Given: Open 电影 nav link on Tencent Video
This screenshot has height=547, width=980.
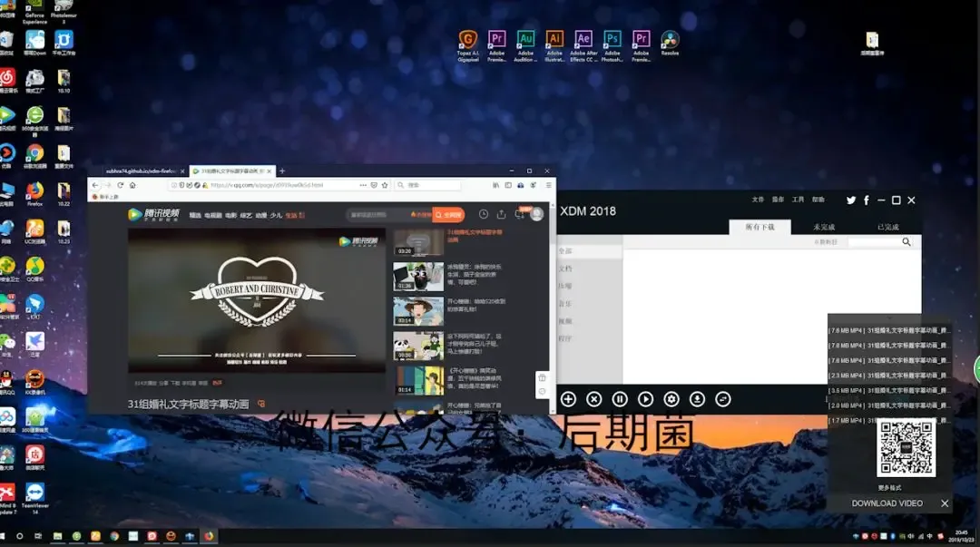Looking at the screenshot, I should click(230, 215).
